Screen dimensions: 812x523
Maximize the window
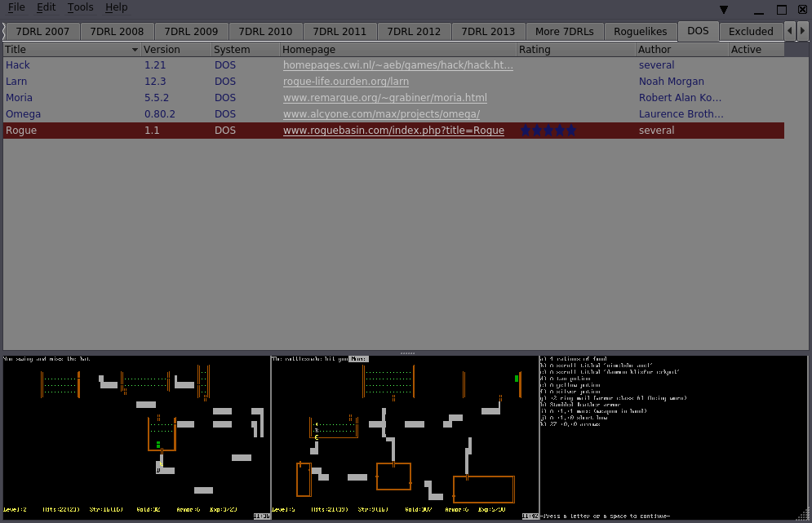coord(782,10)
